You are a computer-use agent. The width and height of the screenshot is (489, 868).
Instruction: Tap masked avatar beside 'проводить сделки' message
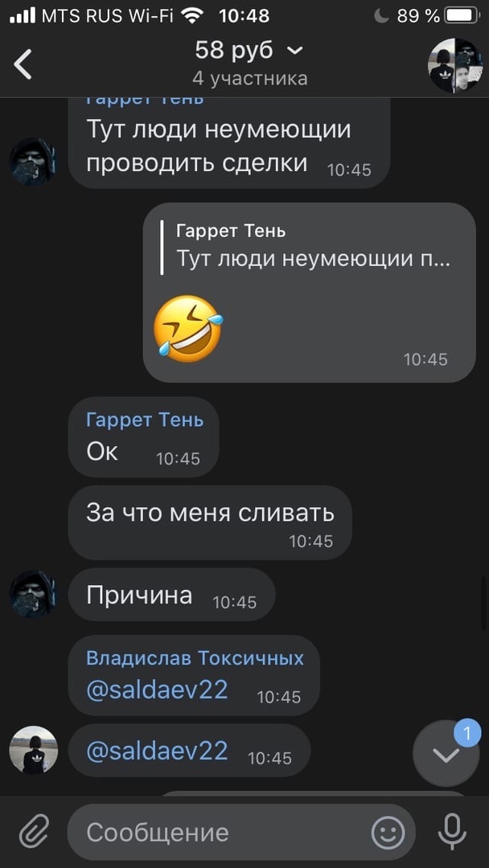[x=33, y=161]
